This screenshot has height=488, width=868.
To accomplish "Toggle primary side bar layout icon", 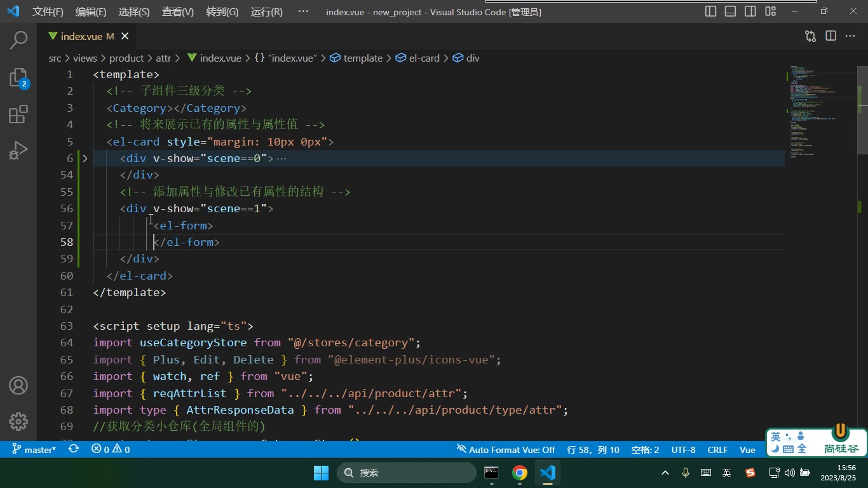I will tap(711, 11).
